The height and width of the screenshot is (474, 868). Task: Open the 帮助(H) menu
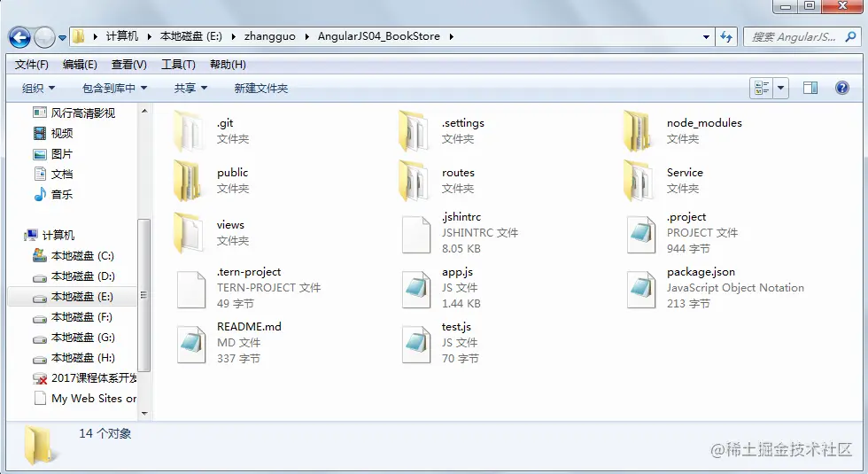tap(228, 65)
